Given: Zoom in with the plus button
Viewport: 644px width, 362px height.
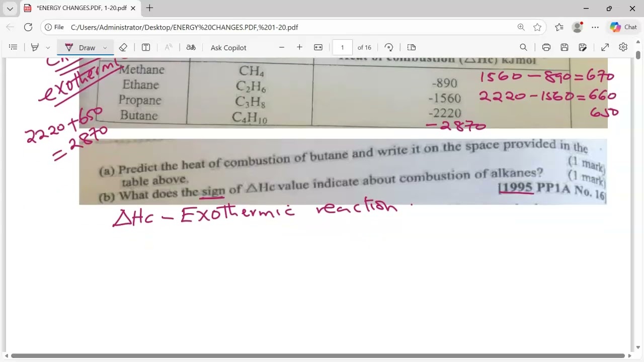Looking at the screenshot, I should 299,47.
